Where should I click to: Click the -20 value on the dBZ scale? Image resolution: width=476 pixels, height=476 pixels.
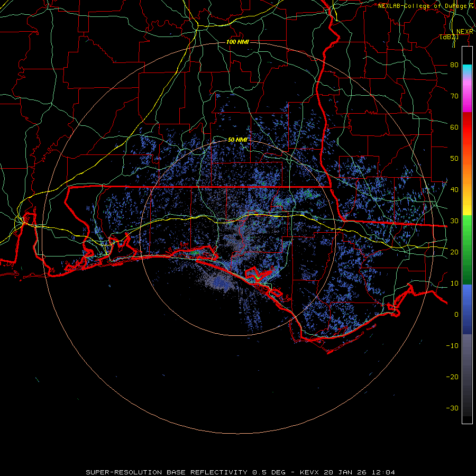coord(452,377)
